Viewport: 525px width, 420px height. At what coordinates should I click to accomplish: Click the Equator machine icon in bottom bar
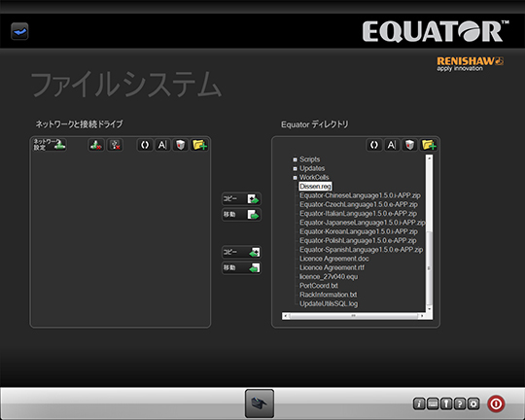pos(260,403)
